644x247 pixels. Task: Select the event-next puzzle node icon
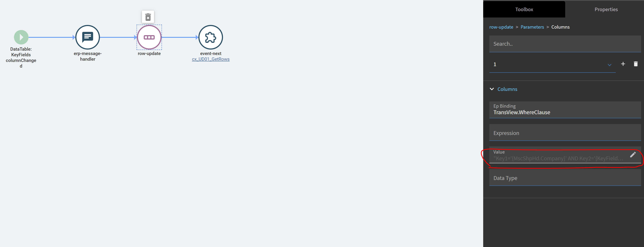coord(210,37)
